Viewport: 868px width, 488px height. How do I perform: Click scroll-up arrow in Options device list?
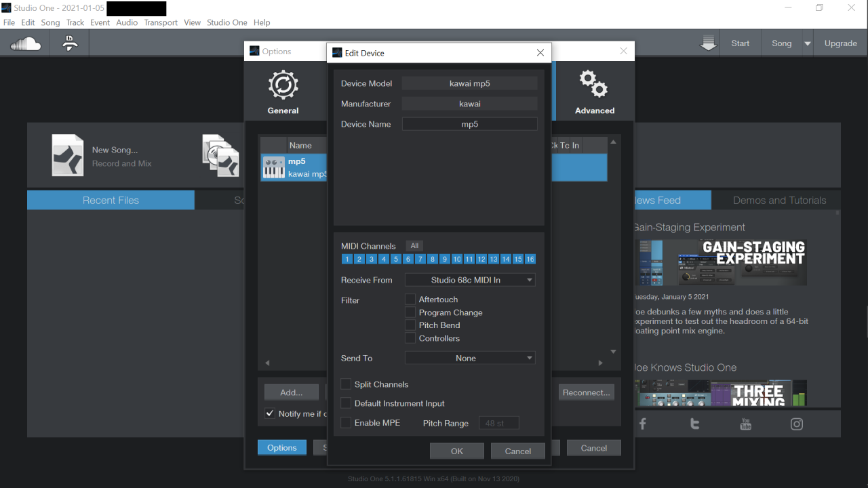tap(613, 142)
